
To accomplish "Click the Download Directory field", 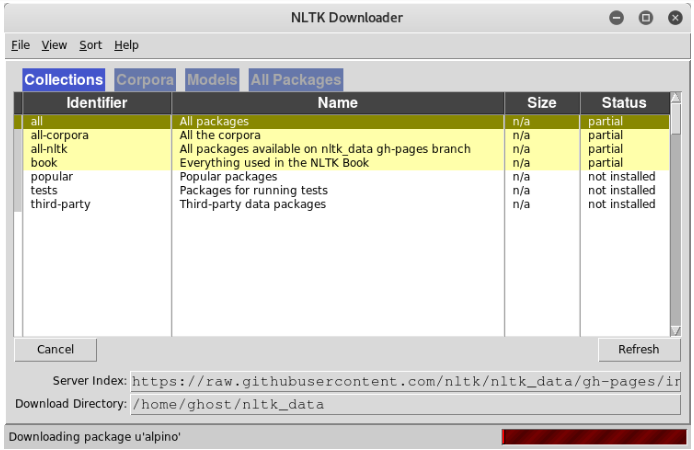I will pyautogui.click(x=405, y=404).
